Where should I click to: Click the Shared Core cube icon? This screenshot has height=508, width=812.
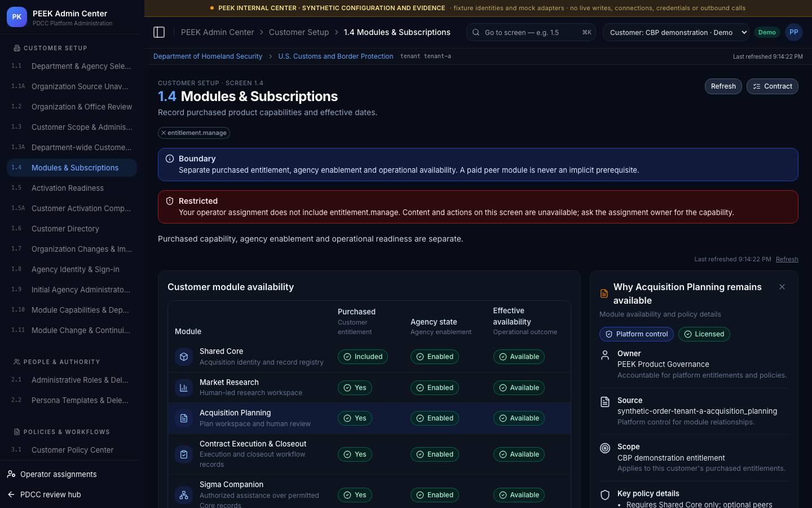point(184,357)
